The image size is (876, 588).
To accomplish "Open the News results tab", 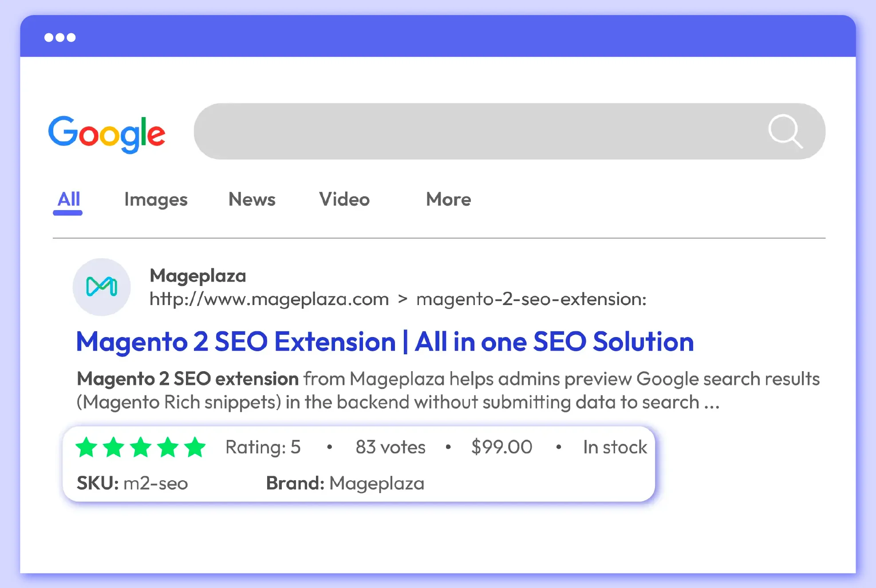I will tap(252, 200).
